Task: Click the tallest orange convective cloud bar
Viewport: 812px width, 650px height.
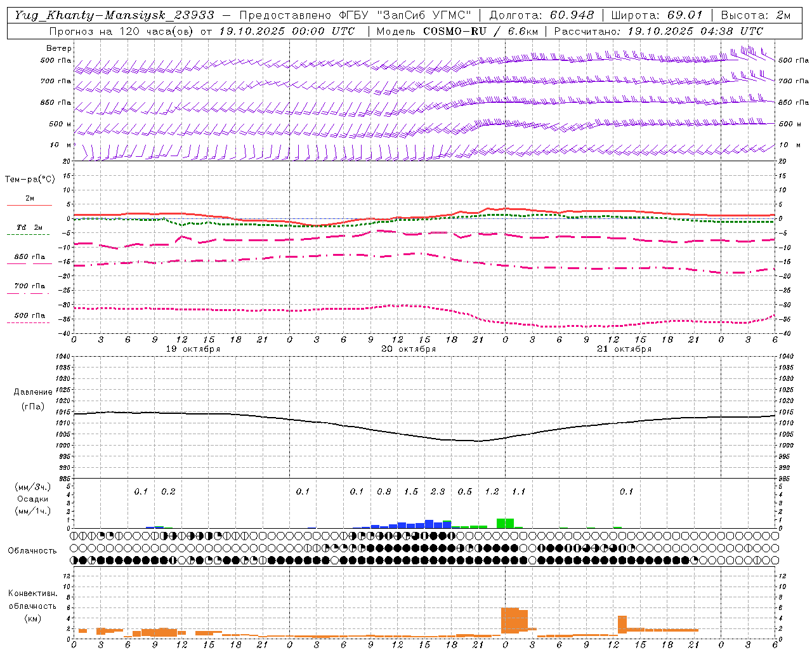Action: pyautogui.click(x=510, y=621)
